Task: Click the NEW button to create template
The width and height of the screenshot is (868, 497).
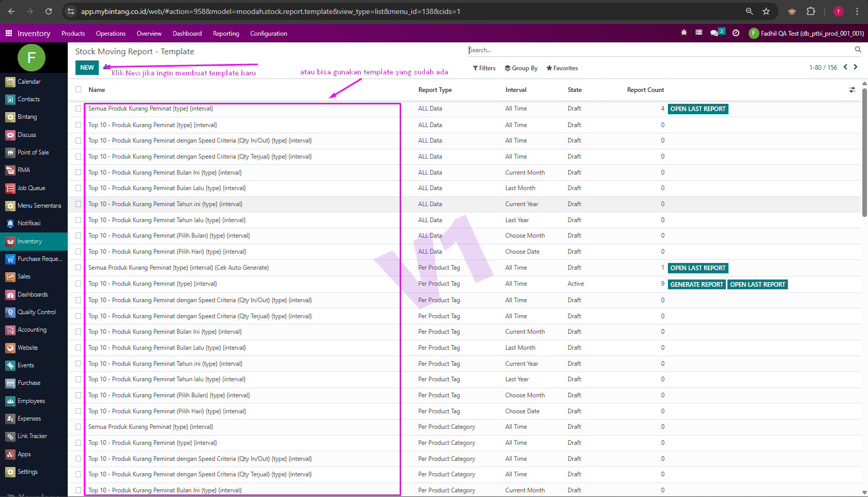Action: 87,68
